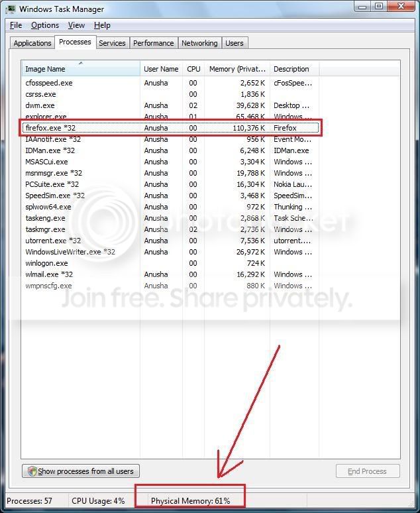The image size is (420, 513).
Task: Sort by Description column header
Action: pyautogui.click(x=294, y=69)
